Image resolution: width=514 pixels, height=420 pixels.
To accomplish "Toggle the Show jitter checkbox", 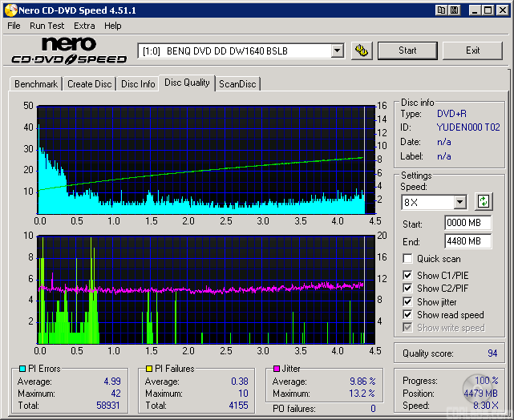I will click(x=408, y=302).
